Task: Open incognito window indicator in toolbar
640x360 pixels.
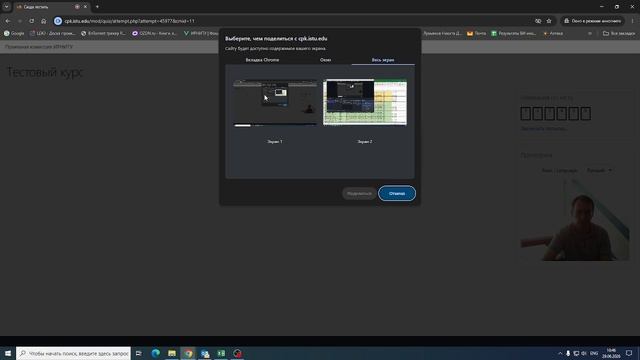Action: click(x=592, y=21)
